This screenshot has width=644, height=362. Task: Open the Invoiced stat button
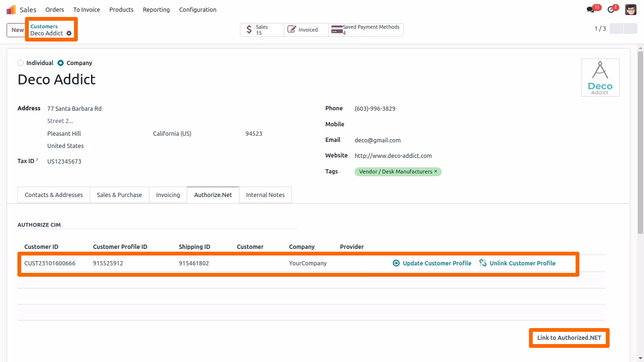tap(306, 30)
